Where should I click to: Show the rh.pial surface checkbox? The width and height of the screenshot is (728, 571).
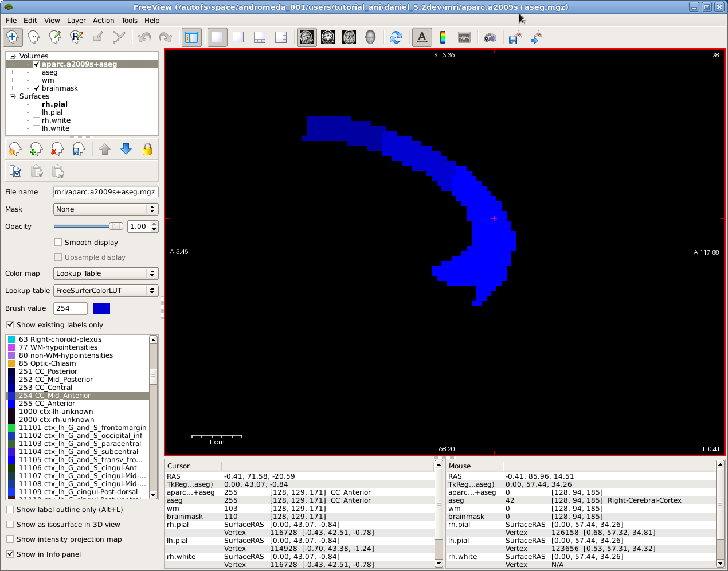pos(37,104)
